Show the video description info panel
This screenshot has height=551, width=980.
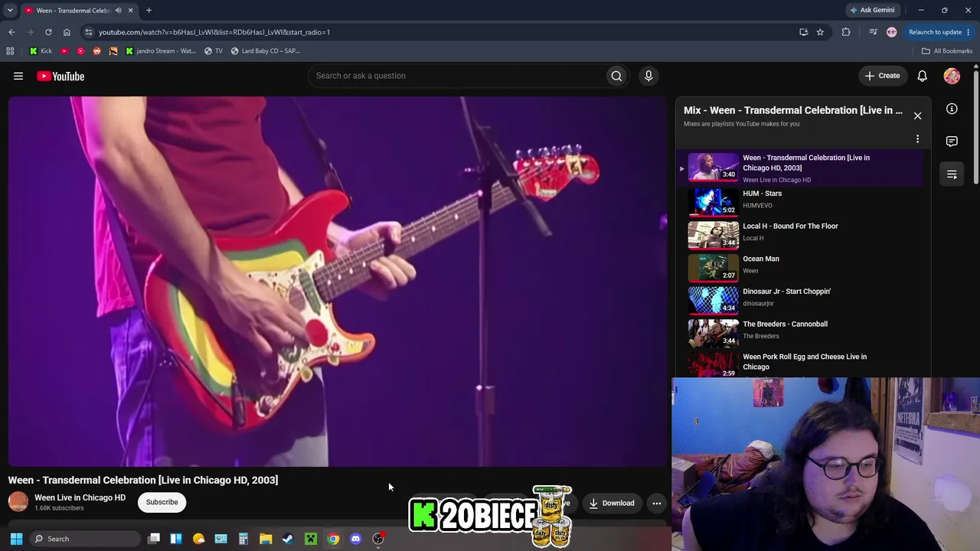coord(952,109)
